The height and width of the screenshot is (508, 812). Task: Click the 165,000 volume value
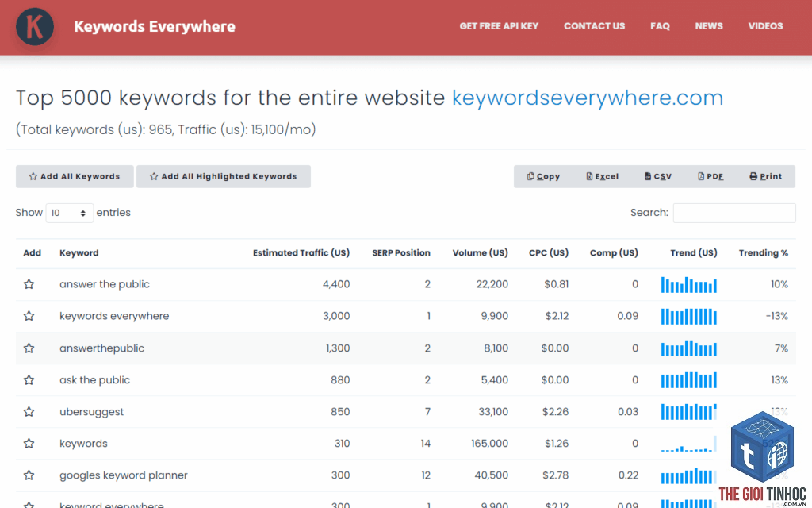(489, 443)
